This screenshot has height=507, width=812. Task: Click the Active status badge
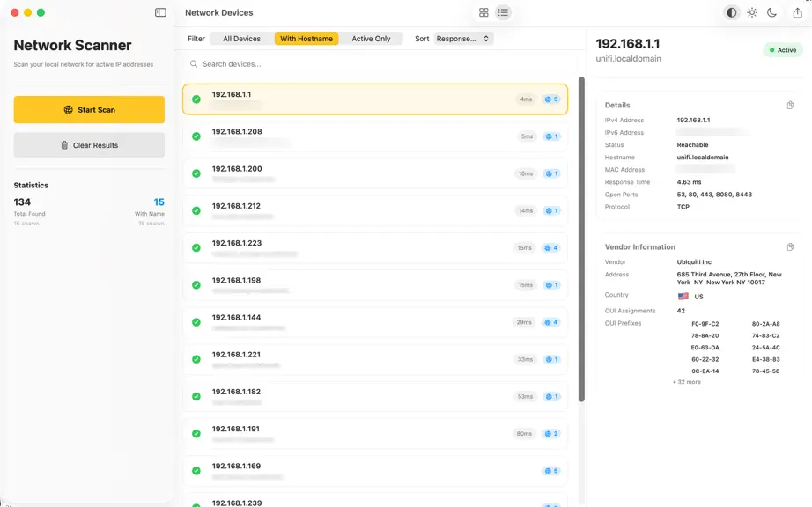click(782, 50)
